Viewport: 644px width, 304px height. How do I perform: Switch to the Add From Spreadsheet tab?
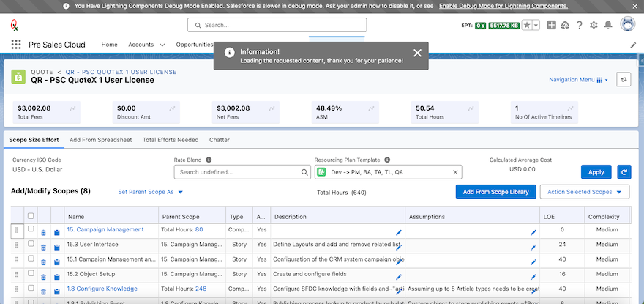[101, 140]
